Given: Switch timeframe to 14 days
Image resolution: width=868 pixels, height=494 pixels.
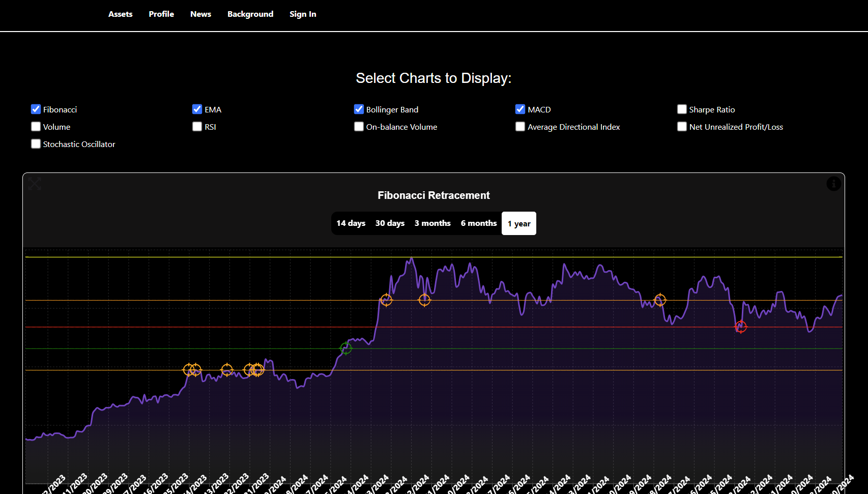Looking at the screenshot, I should tap(351, 223).
